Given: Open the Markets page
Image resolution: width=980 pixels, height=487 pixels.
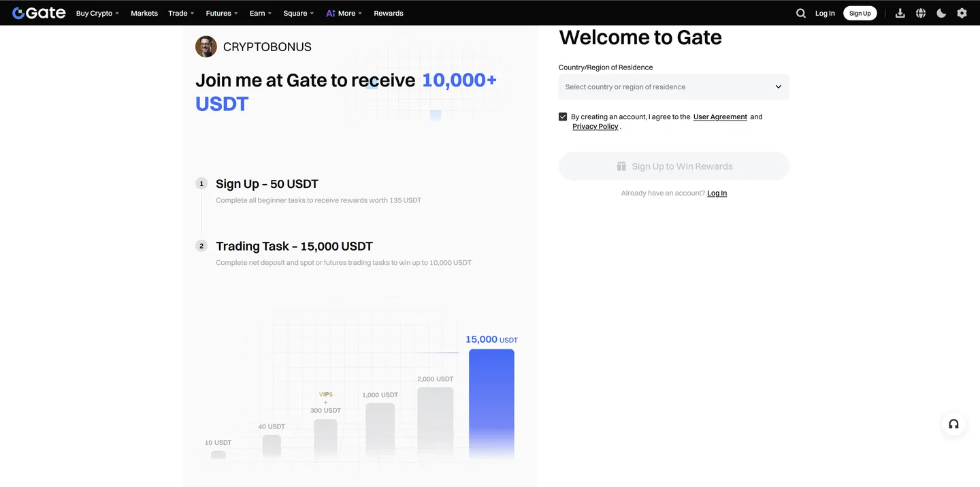Looking at the screenshot, I should (x=144, y=13).
